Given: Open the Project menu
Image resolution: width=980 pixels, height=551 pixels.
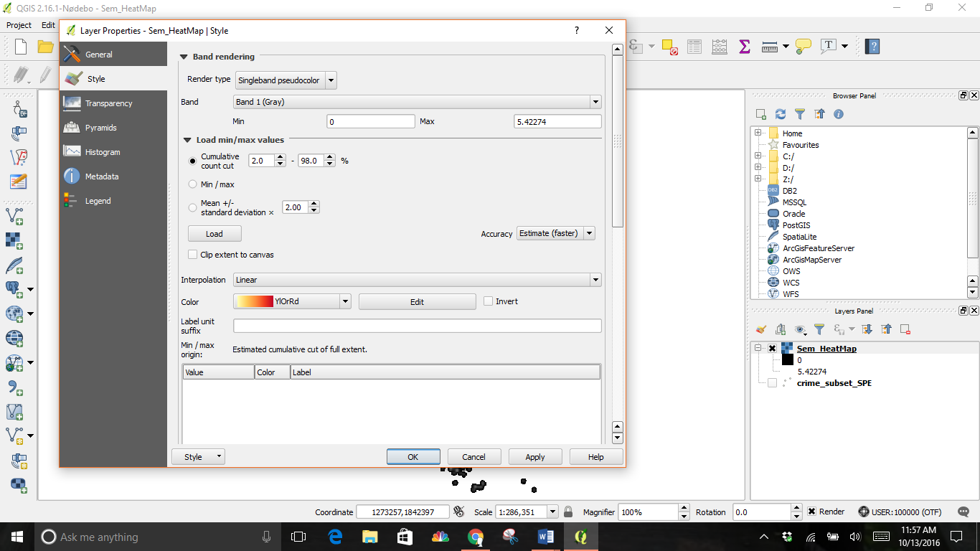Looking at the screenshot, I should coord(19,25).
